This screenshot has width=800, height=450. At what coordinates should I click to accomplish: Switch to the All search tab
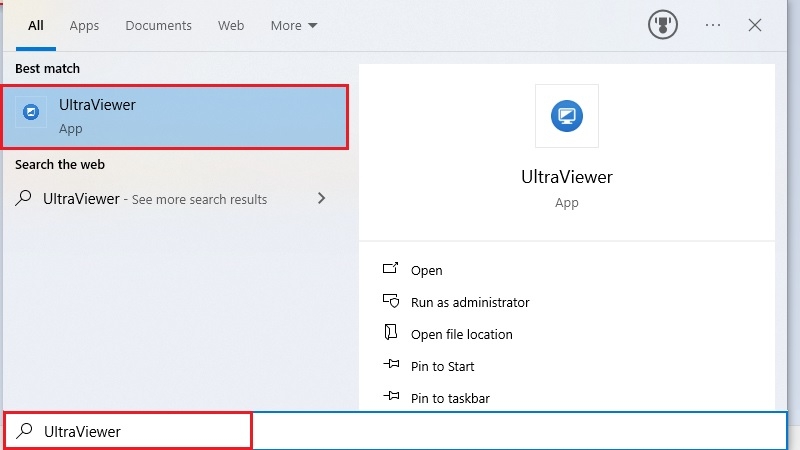pyautogui.click(x=36, y=26)
